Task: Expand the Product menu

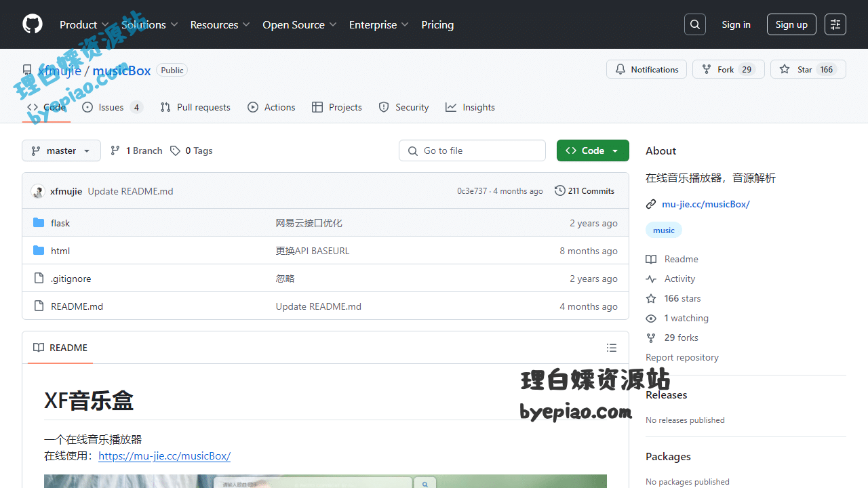Action: point(85,24)
